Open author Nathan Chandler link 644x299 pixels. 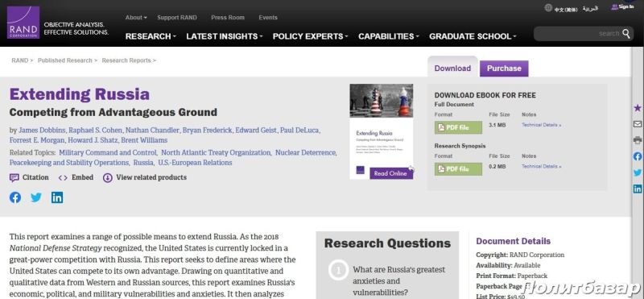click(x=152, y=131)
